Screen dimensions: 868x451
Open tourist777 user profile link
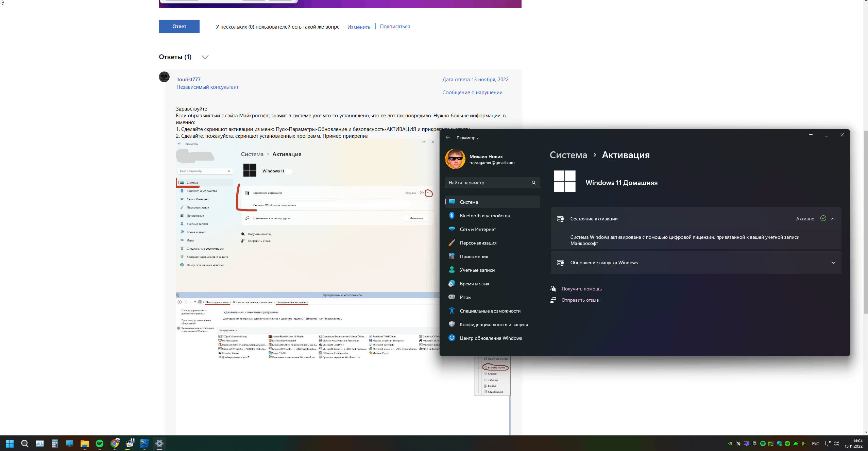[x=189, y=80]
